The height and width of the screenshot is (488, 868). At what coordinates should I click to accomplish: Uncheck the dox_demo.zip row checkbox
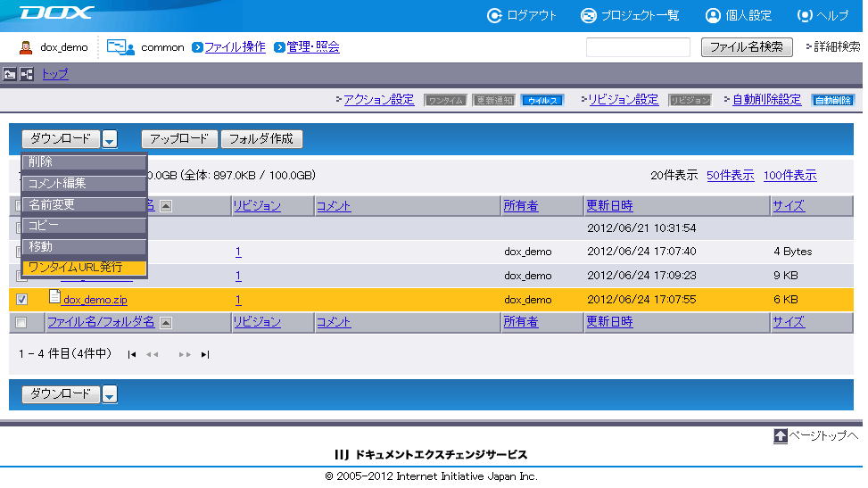[22, 300]
